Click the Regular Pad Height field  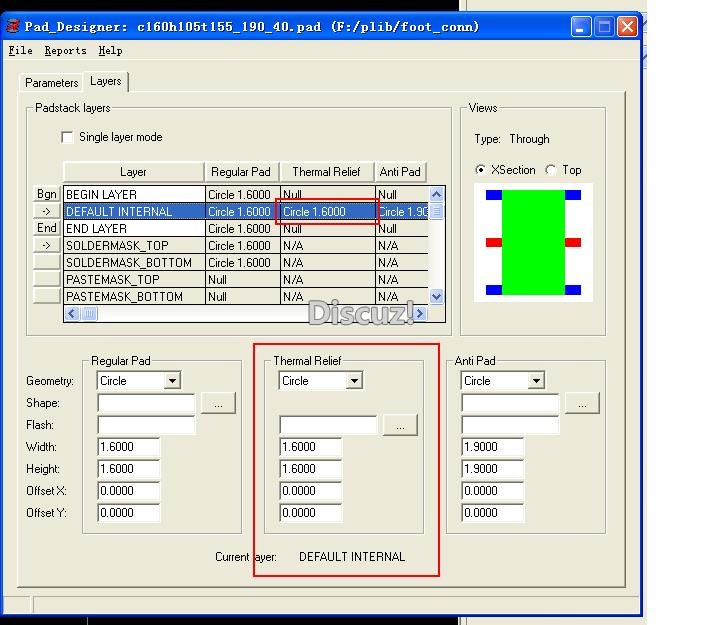[x=129, y=469]
